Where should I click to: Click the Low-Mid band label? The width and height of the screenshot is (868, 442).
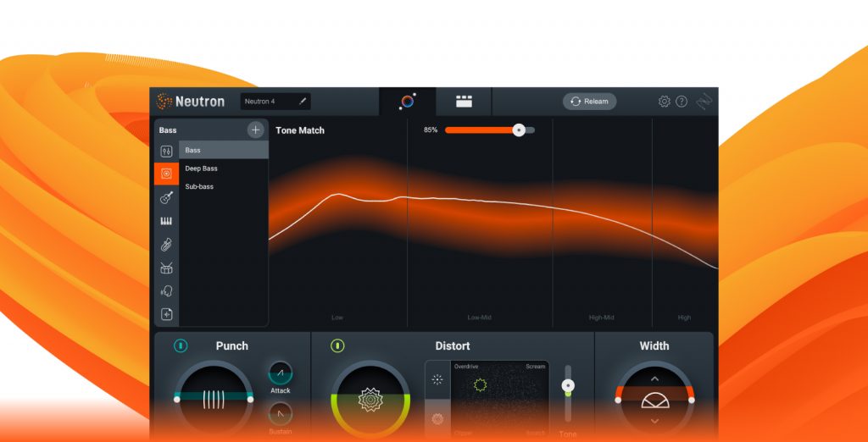pos(480,318)
